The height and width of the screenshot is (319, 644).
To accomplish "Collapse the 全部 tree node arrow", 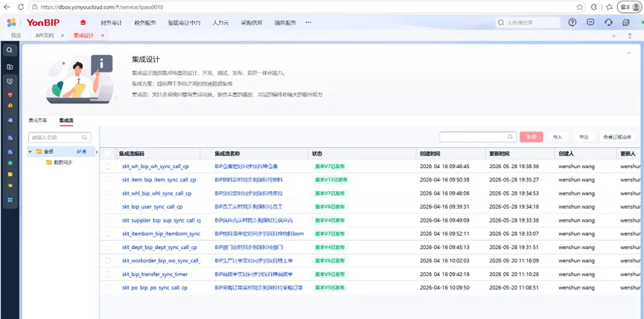I will (x=31, y=152).
